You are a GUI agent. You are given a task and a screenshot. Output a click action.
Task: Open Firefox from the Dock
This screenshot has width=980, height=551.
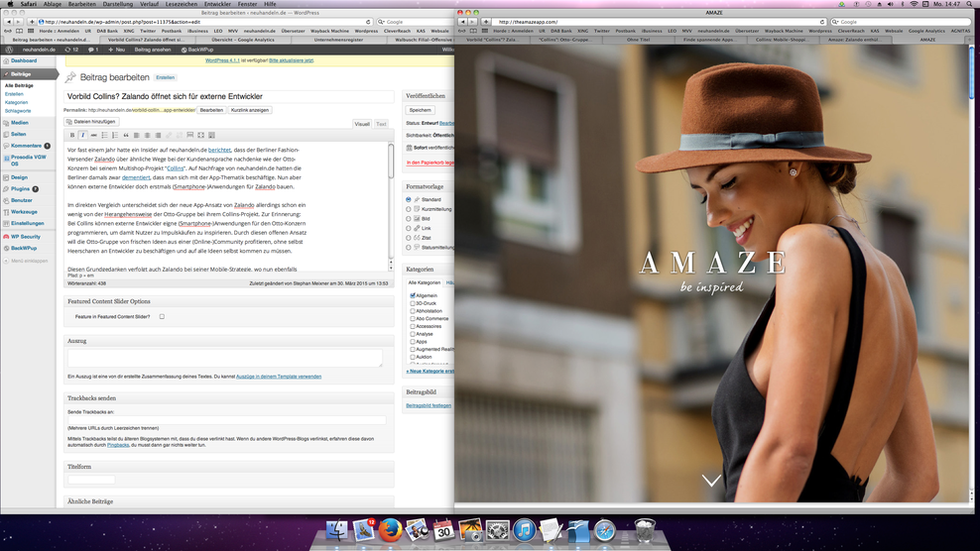pyautogui.click(x=391, y=530)
